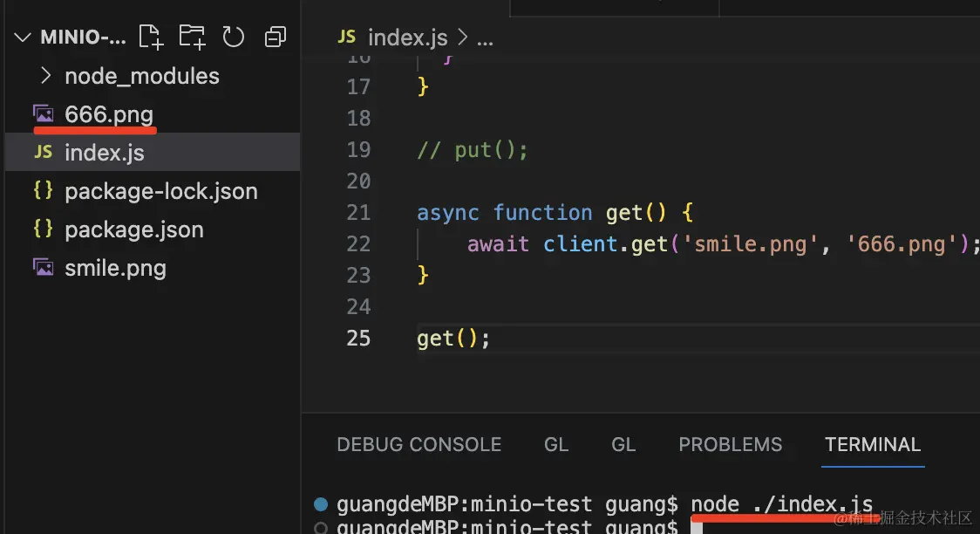This screenshot has height=534, width=980.
Task: Click the 'await' keyword on line 22
Action: pos(498,243)
